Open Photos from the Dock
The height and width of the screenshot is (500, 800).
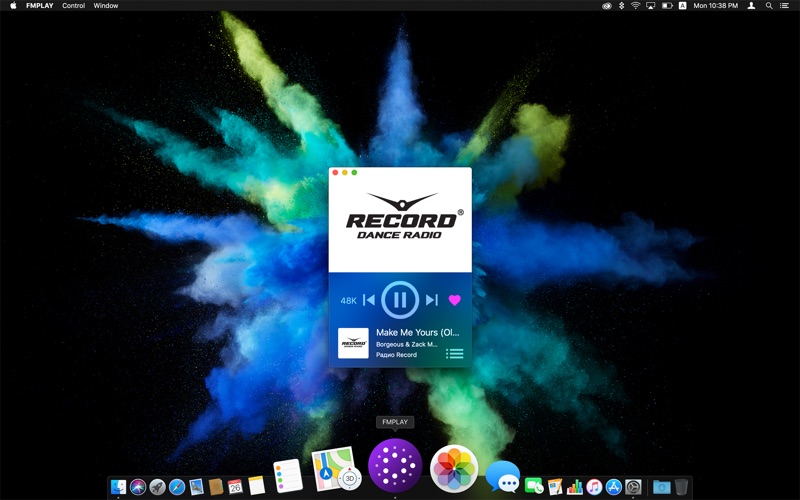(x=454, y=469)
